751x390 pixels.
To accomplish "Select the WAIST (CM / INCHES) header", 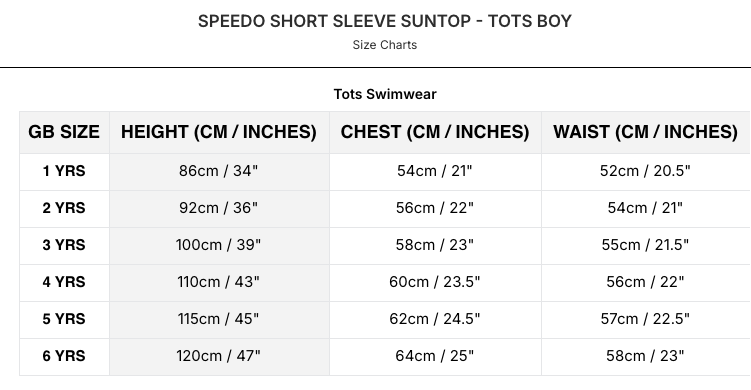I will click(645, 132).
